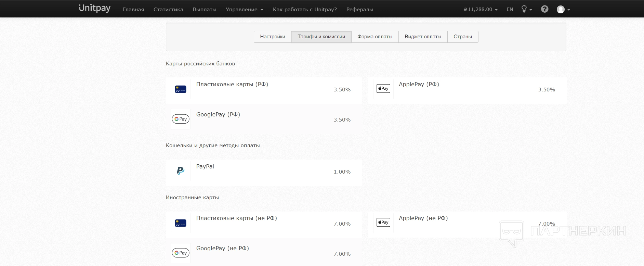The height and width of the screenshot is (266, 644).
Task: Select the Страны tab
Action: (x=462, y=37)
